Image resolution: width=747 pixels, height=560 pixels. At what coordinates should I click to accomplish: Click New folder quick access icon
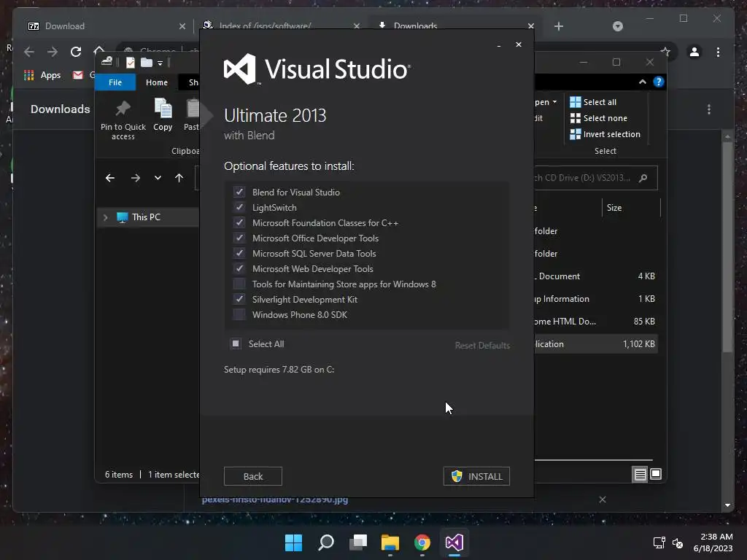click(x=146, y=63)
